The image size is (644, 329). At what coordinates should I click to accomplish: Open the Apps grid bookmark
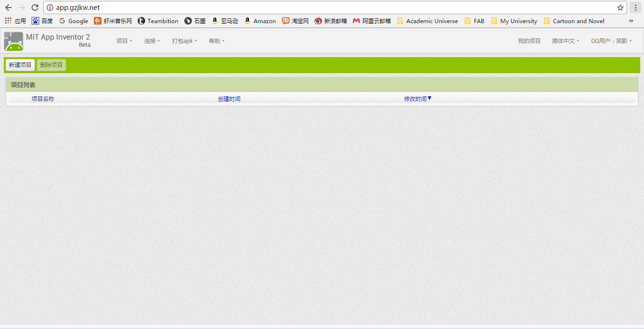pyautogui.click(x=16, y=21)
